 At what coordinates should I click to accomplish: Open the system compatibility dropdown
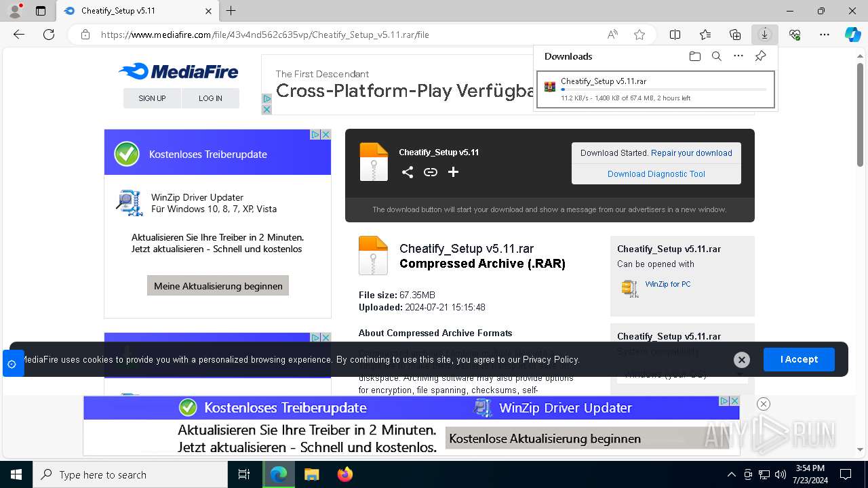[682, 374]
